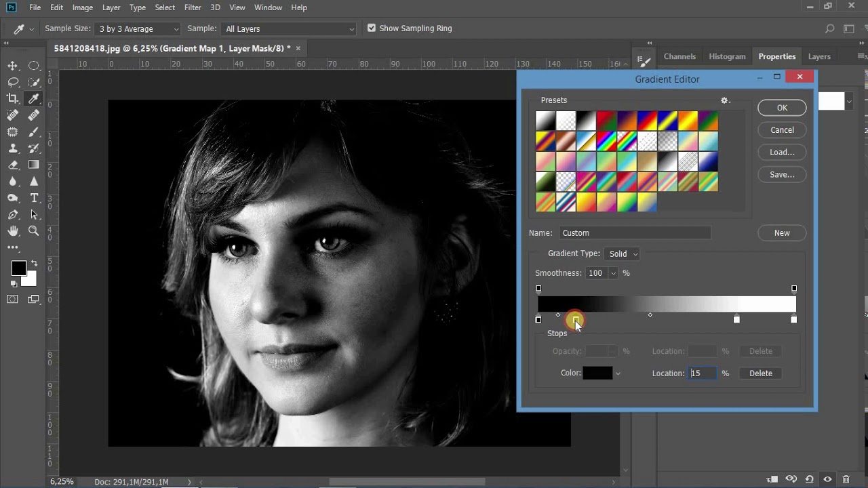Viewport: 868px width, 488px height.
Task: Select the Sponge tool
Action: pyautogui.click(x=13, y=198)
